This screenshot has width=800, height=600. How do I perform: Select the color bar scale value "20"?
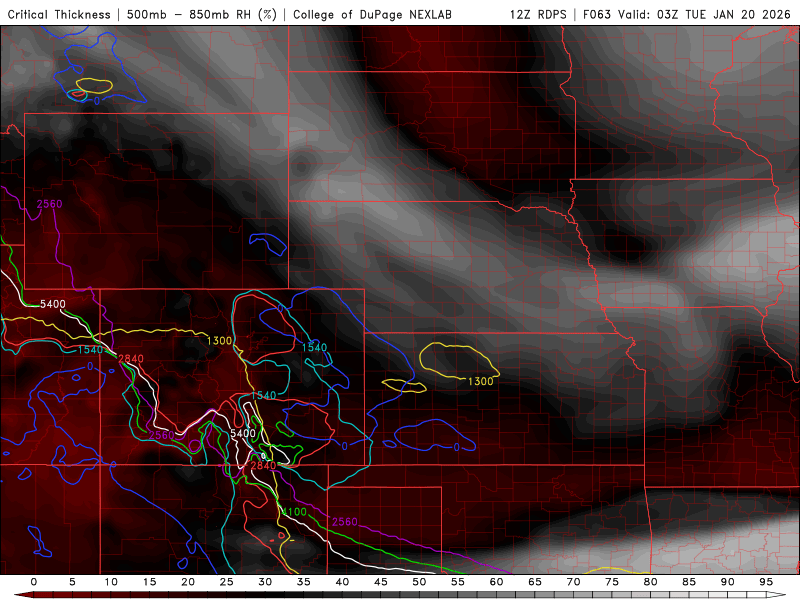click(188, 582)
